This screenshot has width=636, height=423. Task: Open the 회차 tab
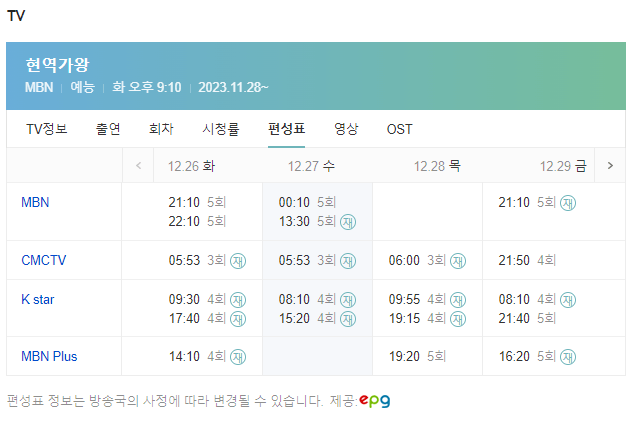click(x=161, y=129)
